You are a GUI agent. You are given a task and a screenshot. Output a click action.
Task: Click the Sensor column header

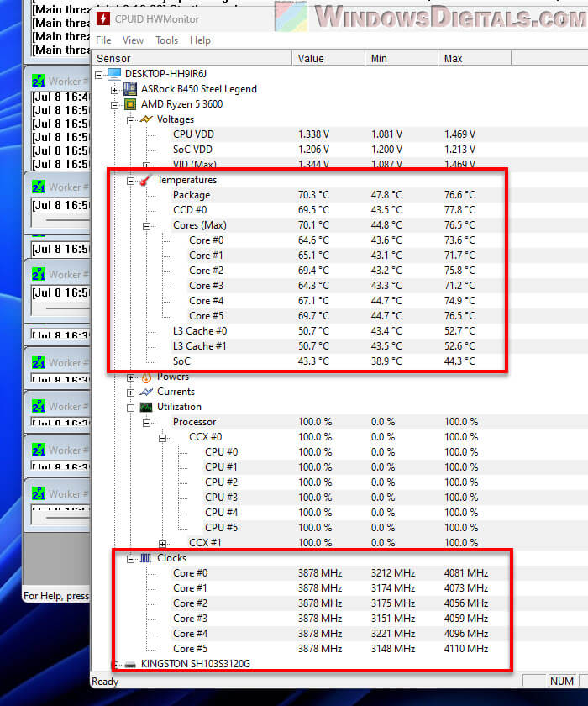[192, 59]
